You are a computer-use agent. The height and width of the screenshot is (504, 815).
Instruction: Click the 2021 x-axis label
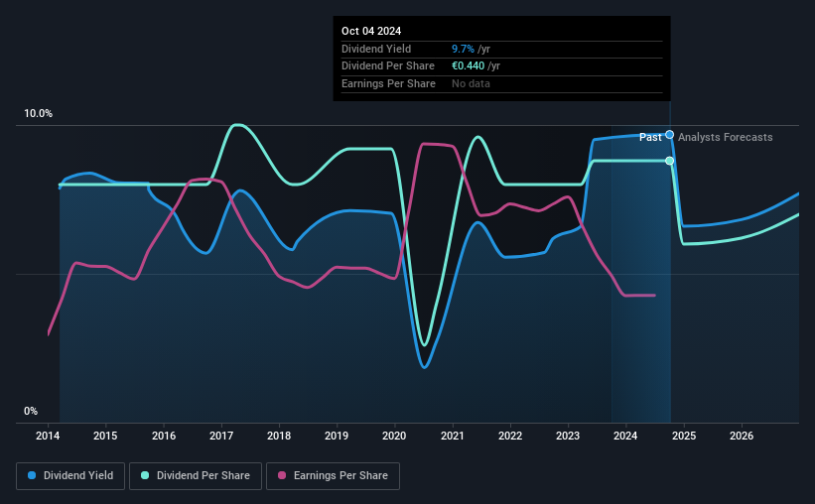point(453,436)
